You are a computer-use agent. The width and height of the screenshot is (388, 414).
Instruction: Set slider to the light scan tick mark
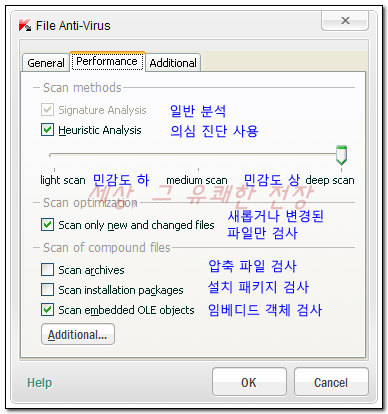(x=54, y=170)
